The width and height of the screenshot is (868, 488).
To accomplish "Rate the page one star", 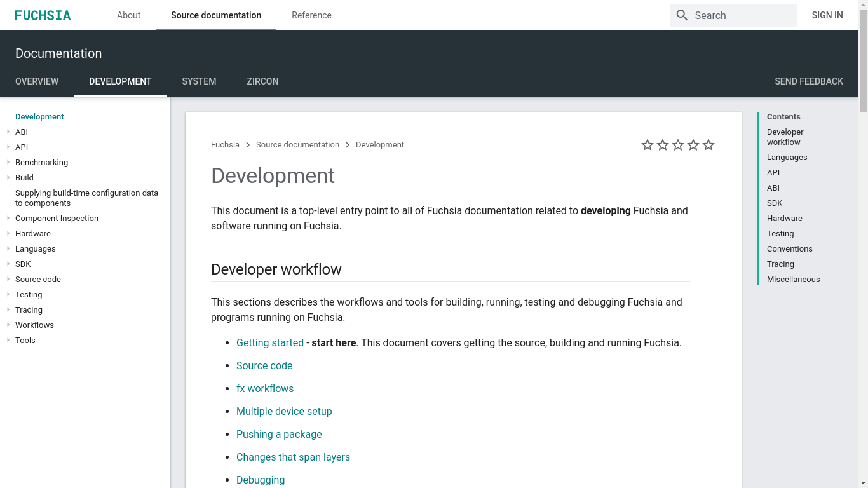I will point(648,145).
